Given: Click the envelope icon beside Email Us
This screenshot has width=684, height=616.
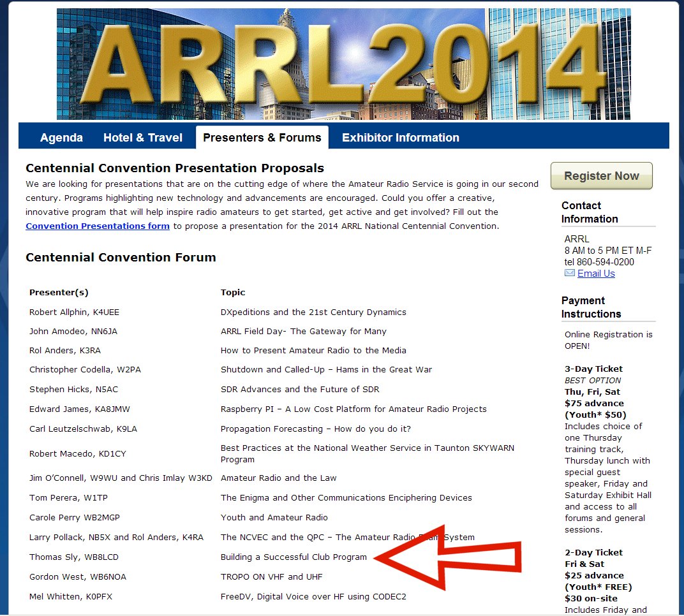Looking at the screenshot, I should (x=570, y=274).
